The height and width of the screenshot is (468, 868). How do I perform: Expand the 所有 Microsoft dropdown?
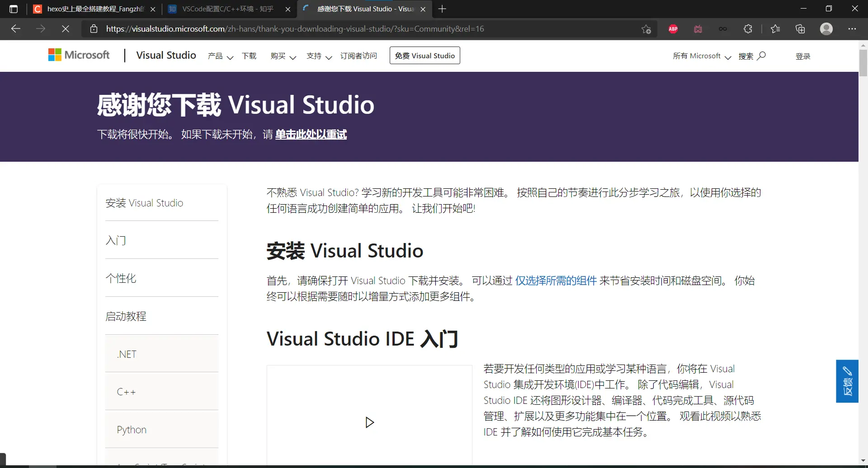coord(702,56)
